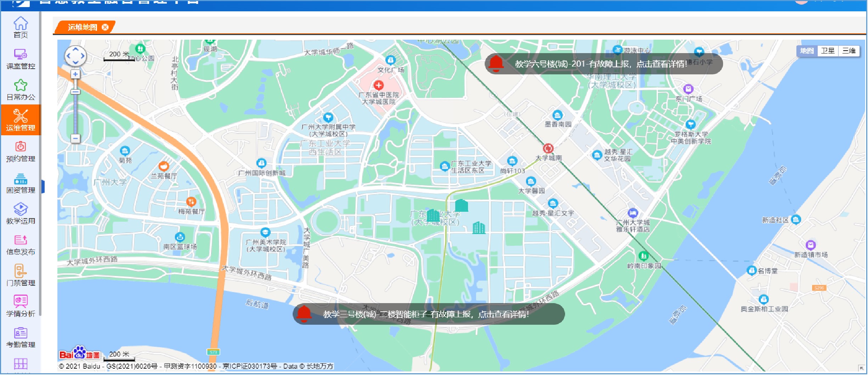Click the 越秀·星汇文华花园 marker
The image size is (868, 375).
[597, 155]
